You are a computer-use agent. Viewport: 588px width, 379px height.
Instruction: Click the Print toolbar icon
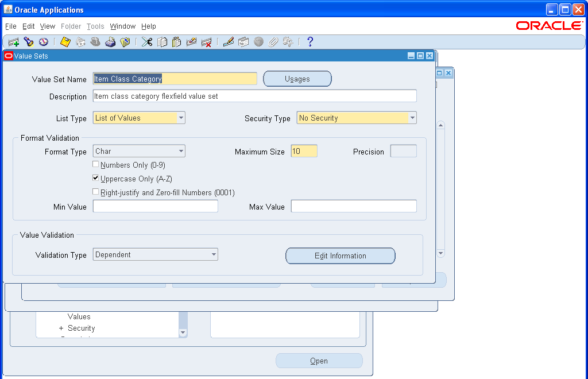[111, 41]
